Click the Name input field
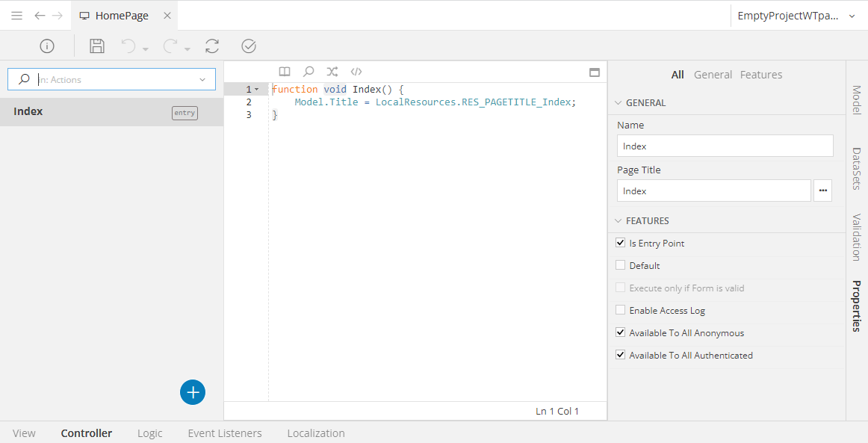Image resolution: width=868 pixels, height=443 pixels. click(725, 146)
